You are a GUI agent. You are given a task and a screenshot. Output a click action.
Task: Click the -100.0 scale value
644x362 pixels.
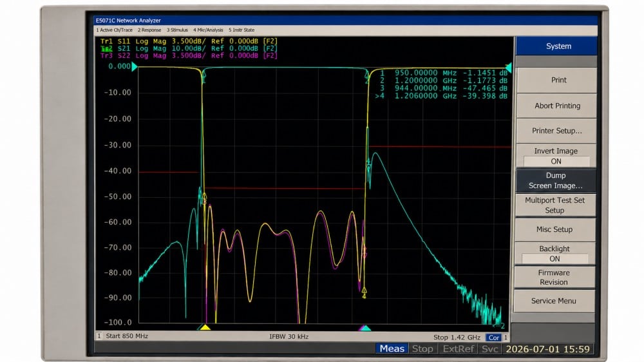pyautogui.click(x=117, y=323)
